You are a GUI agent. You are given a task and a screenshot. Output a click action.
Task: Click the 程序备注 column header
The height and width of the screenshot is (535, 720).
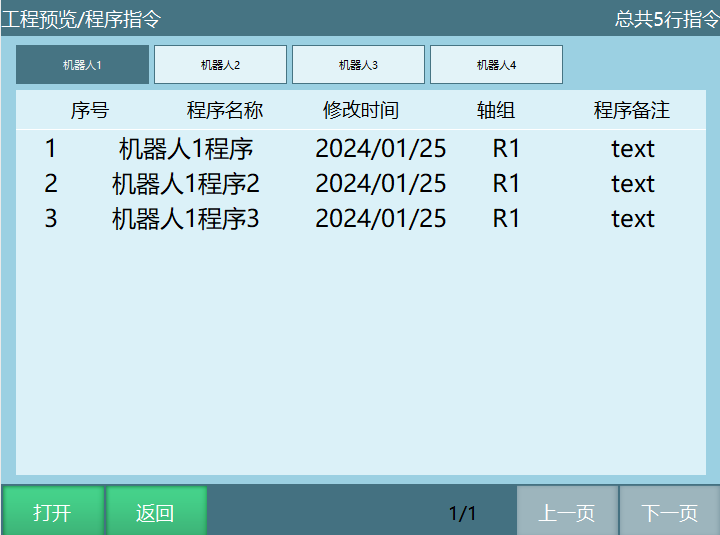pyautogui.click(x=632, y=110)
